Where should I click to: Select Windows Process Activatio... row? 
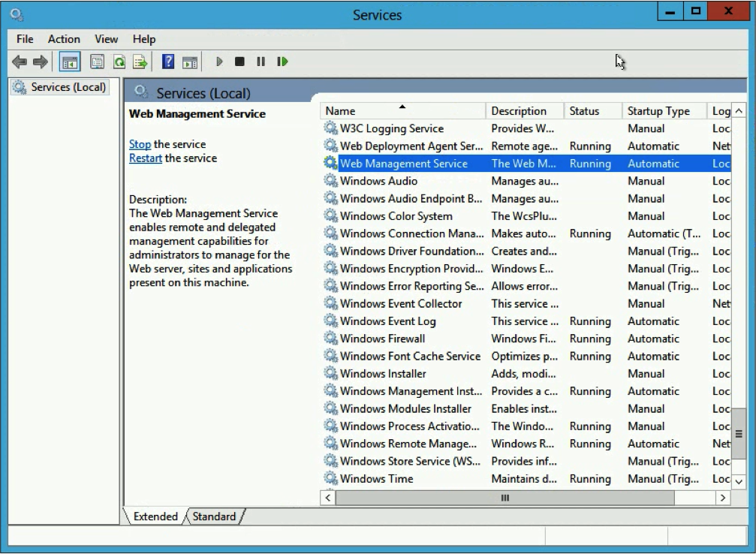tap(526, 426)
